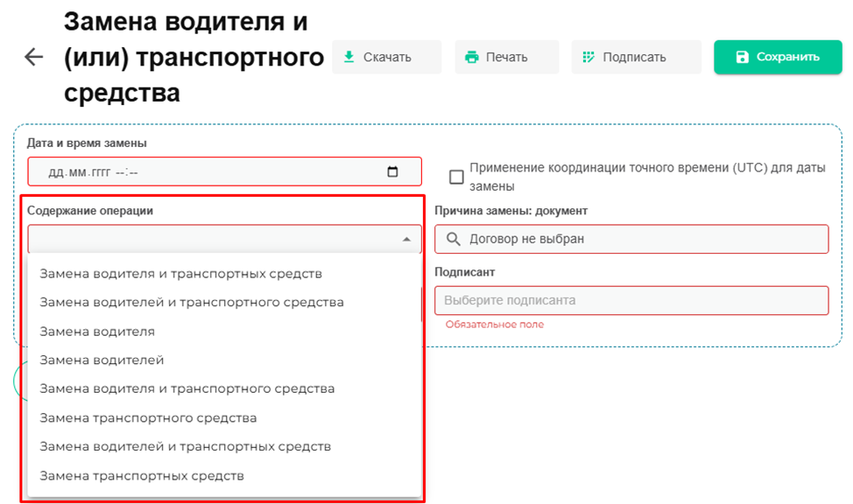Collapse the Содержание операции dropdown arrow
853x504 pixels.
coord(406,239)
